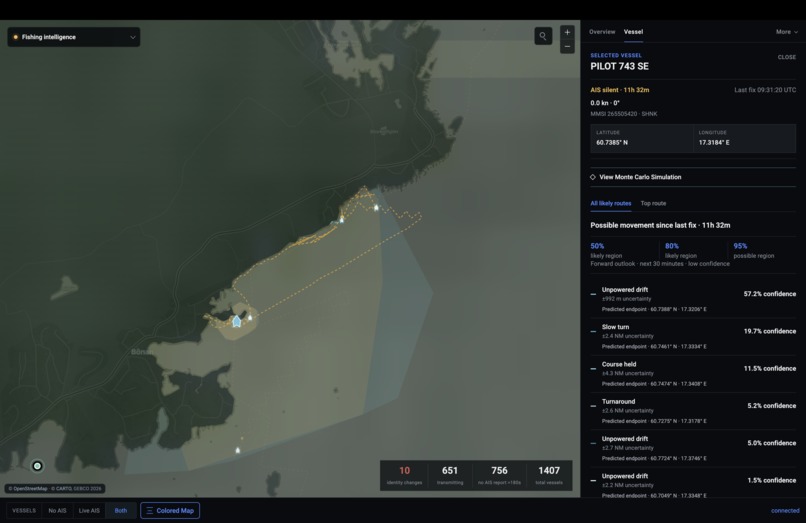Toggle the Colored Map button
Image resolution: width=806 pixels, height=523 pixels.
(x=170, y=511)
